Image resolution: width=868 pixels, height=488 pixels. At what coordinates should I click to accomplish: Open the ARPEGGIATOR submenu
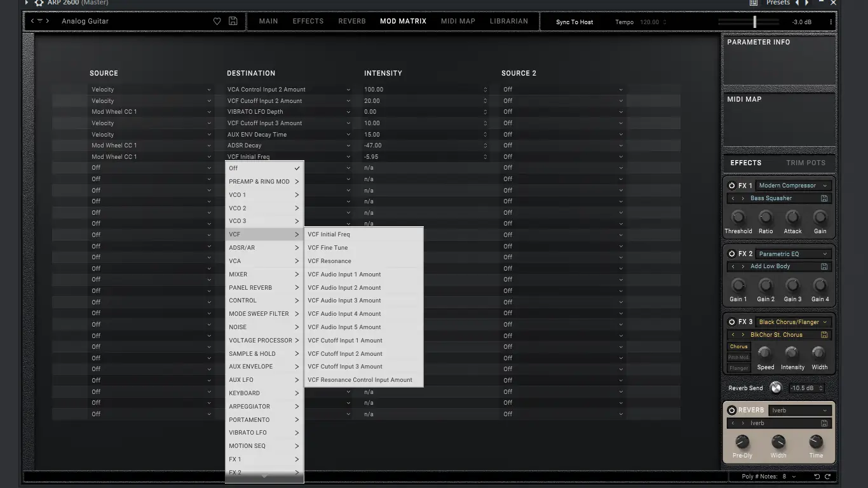coord(264,407)
